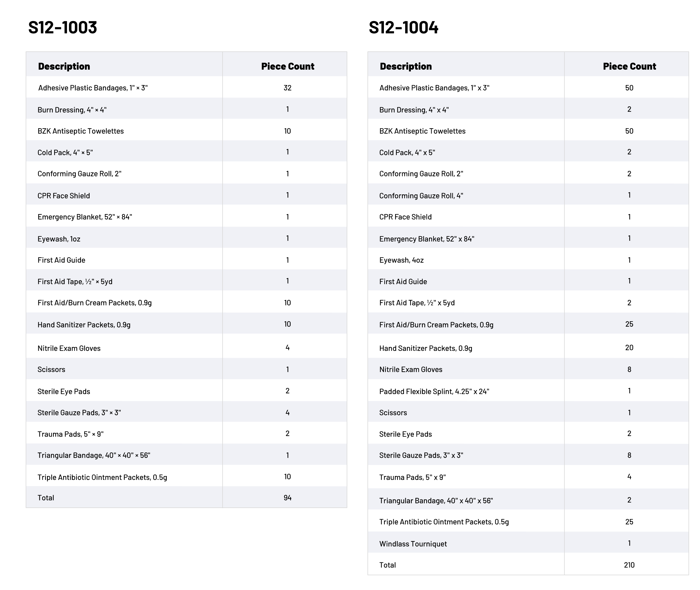Select the Padded Flexible Splint row
The height and width of the screenshot is (590, 700).
[434, 391]
